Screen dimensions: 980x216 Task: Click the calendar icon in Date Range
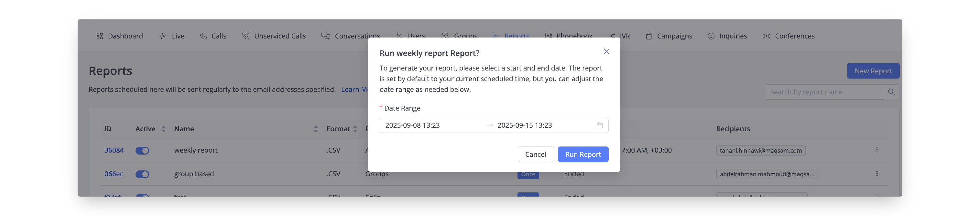coord(600,125)
